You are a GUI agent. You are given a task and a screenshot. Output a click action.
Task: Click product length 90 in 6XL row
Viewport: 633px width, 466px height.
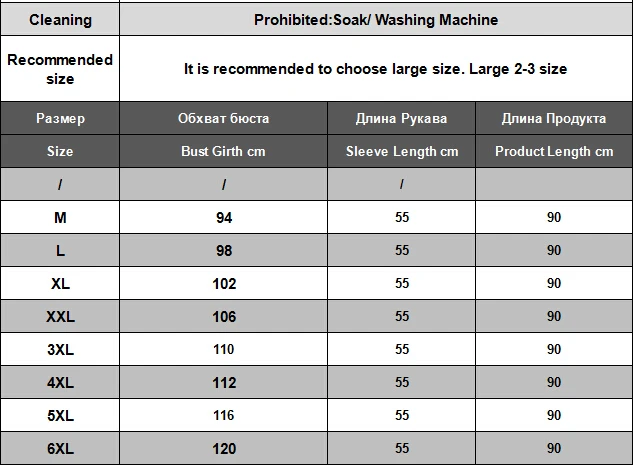point(554,448)
